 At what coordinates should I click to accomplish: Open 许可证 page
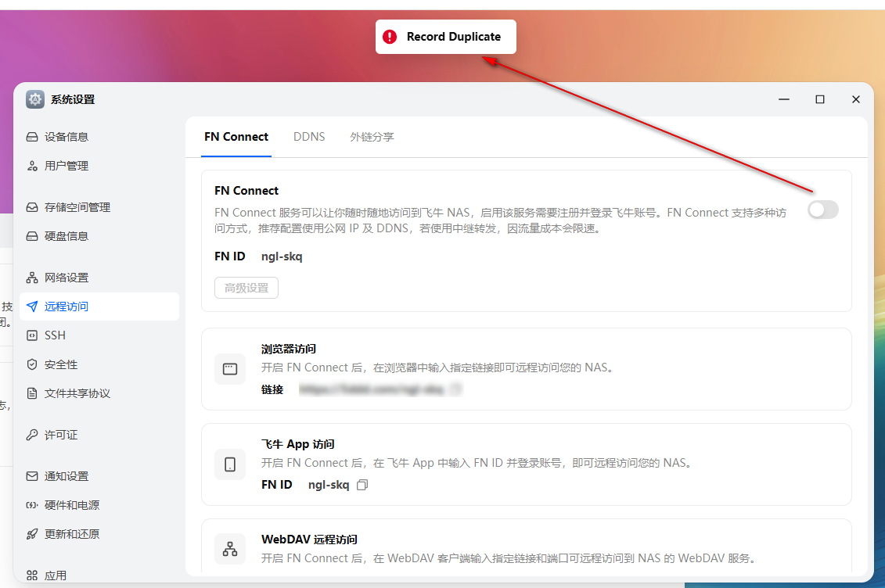click(x=99, y=435)
